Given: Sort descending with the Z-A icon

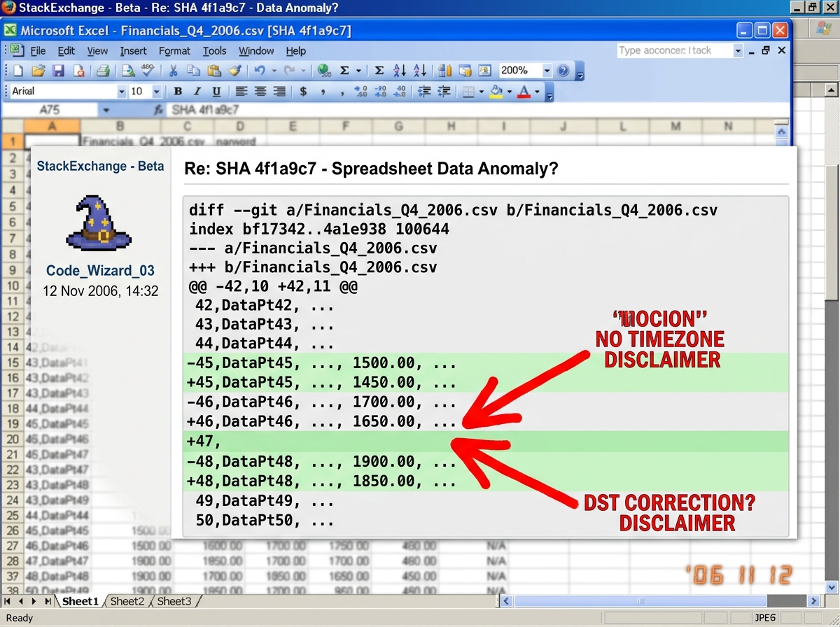Looking at the screenshot, I should point(420,71).
